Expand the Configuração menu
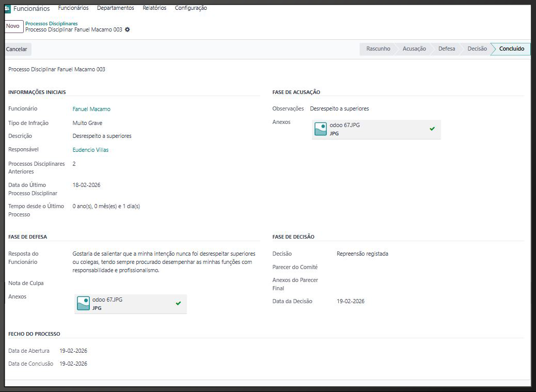The height and width of the screenshot is (392, 536). click(x=191, y=8)
